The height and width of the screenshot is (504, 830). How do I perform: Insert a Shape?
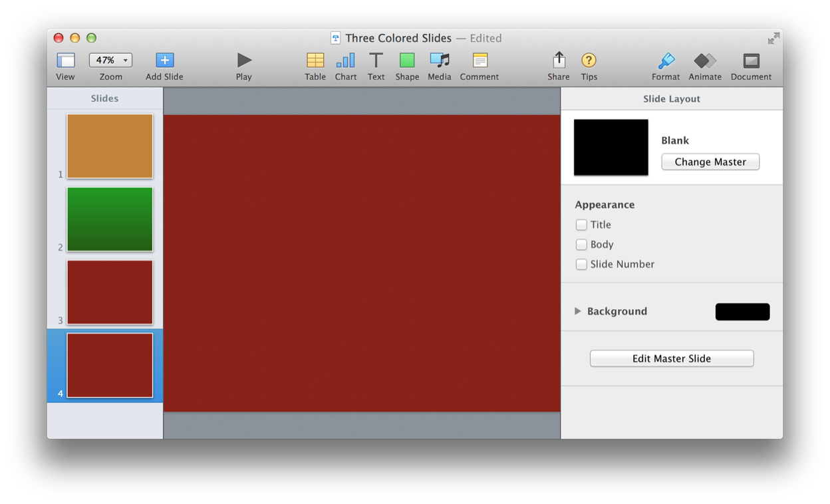[407, 60]
